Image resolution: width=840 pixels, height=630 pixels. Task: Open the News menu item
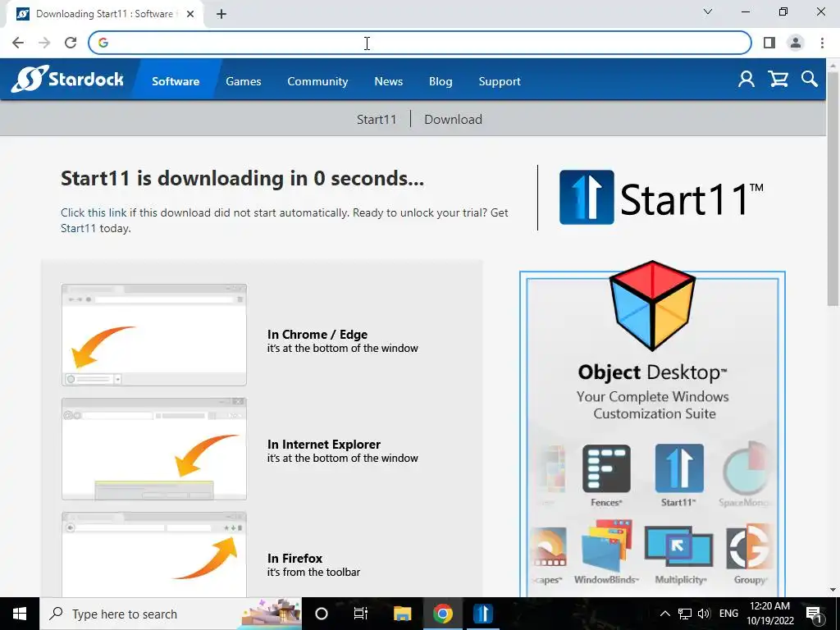(x=388, y=81)
